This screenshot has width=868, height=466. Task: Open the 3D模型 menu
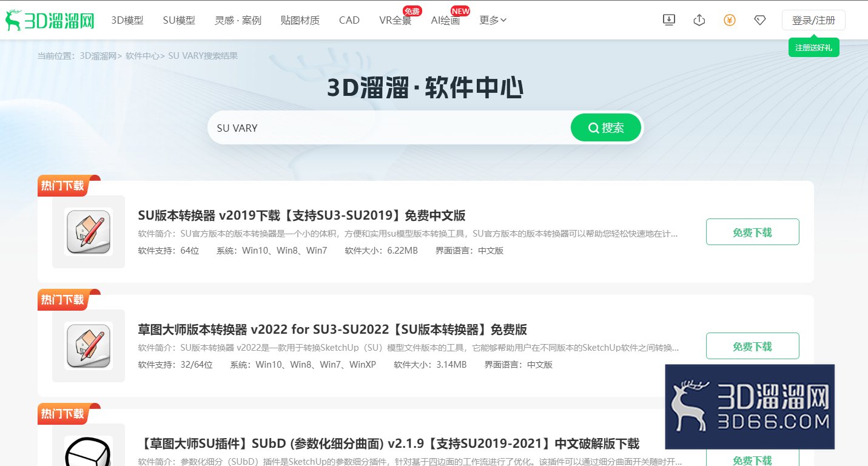[x=127, y=20]
